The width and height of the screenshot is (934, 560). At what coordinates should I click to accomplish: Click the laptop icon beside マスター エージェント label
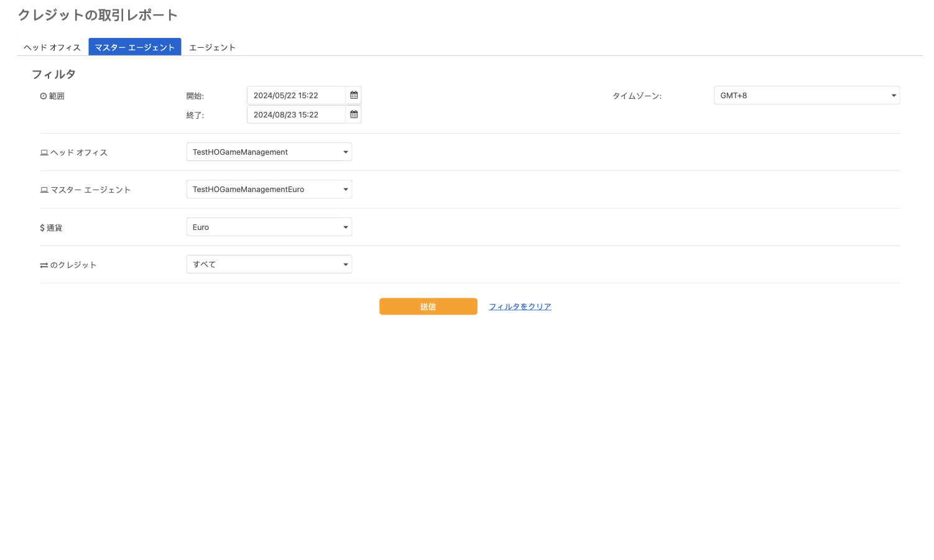click(44, 190)
